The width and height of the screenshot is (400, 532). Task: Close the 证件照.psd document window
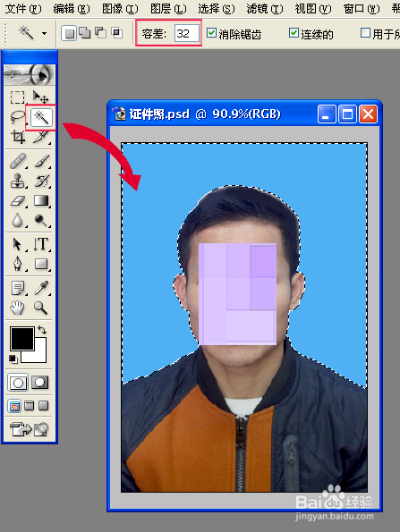point(368,114)
